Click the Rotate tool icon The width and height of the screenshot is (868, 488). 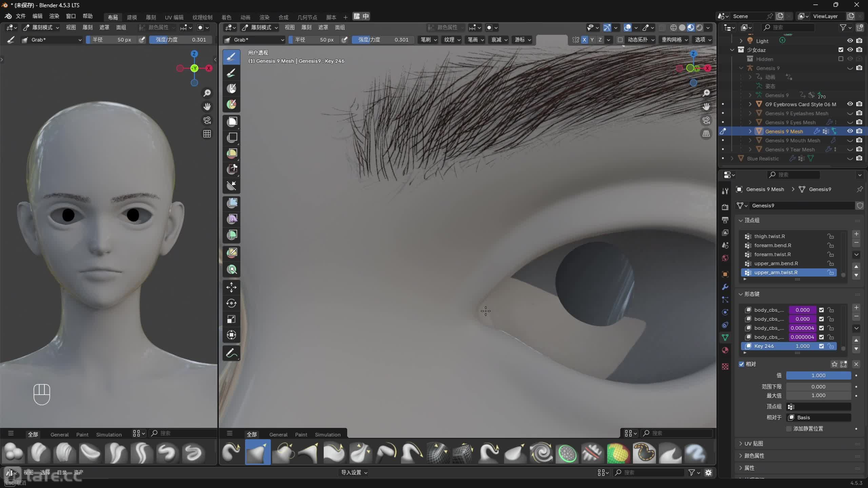point(231,303)
